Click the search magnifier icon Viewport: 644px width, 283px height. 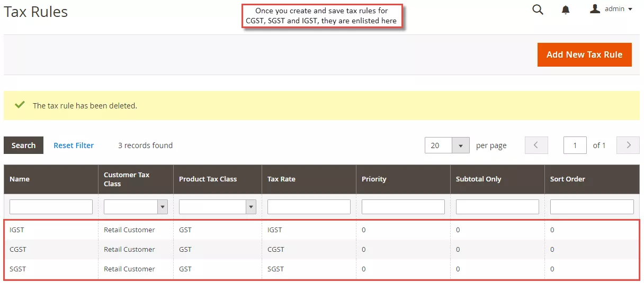pyautogui.click(x=538, y=10)
